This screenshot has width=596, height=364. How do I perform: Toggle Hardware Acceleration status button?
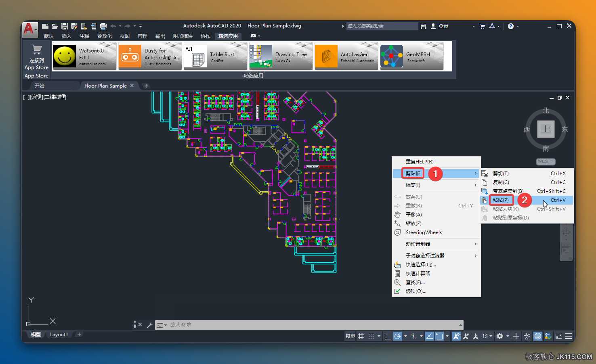click(538, 336)
